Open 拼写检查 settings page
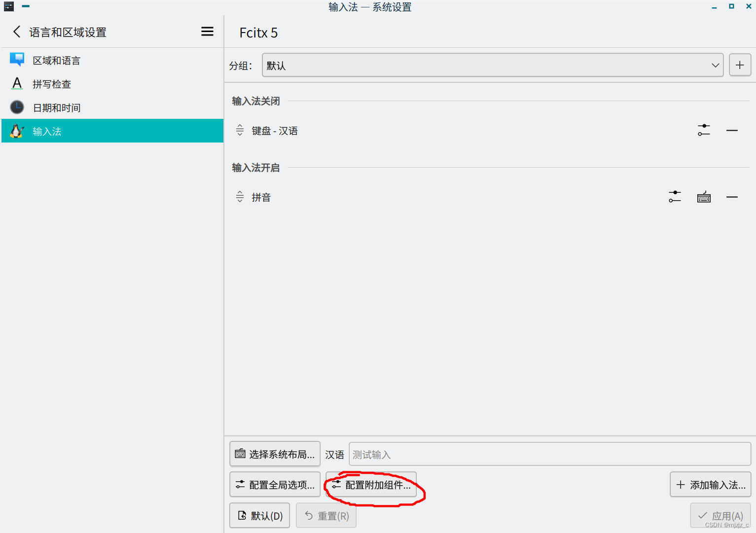Screen dimensions: 756x533 tap(112, 84)
